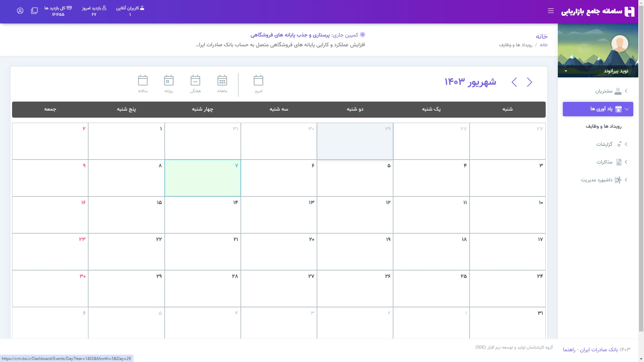Click the copy windows icon in the top bar
Viewport: 644px width, 362px height.
34,11
